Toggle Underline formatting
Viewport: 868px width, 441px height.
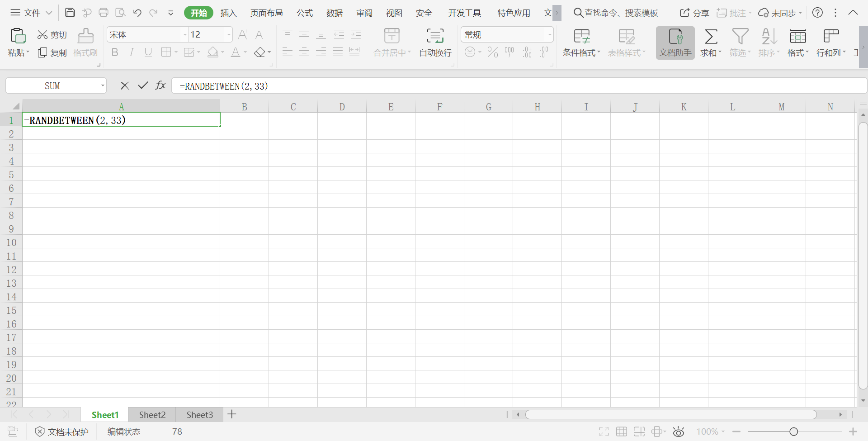point(148,52)
